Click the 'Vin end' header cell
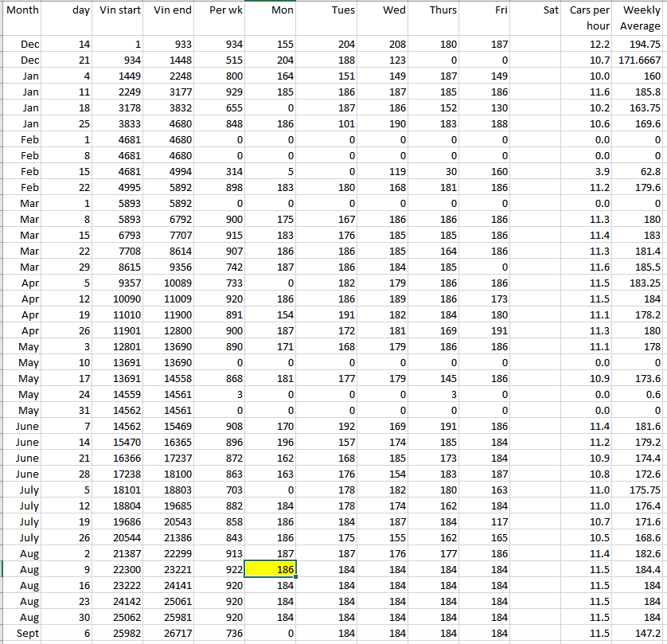 170,10
